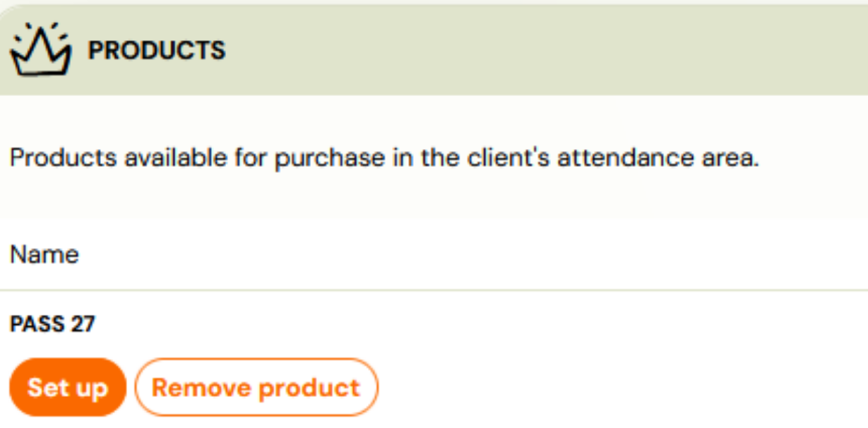The height and width of the screenshot is (428, 868).
Task: Click the crown icon beside PRODUCTS
Action: point(40,50)
